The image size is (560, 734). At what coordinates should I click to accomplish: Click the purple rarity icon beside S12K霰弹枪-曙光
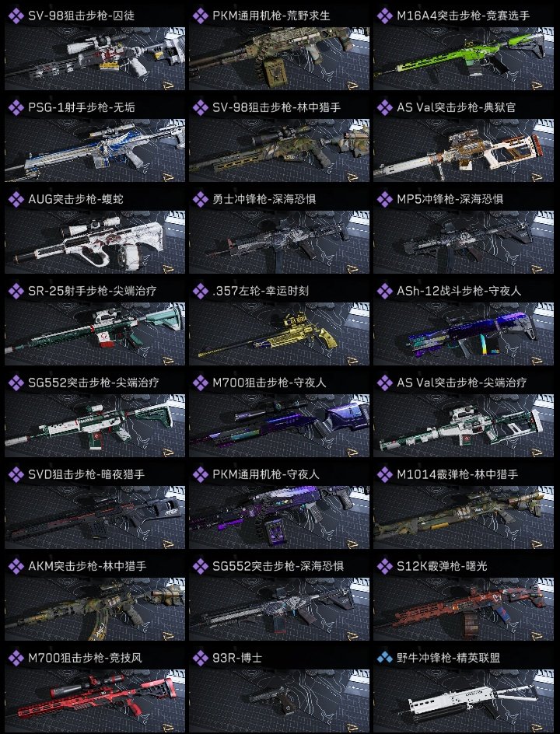click(x=384, y=566)
